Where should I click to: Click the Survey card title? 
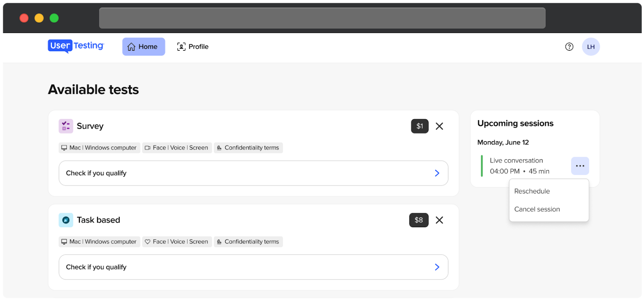tap(90, 126)
